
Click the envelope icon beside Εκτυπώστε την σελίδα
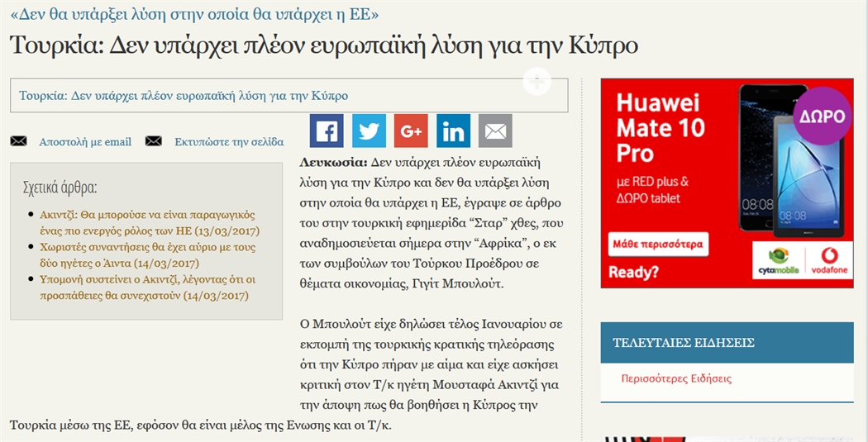(x=153, y=141)
